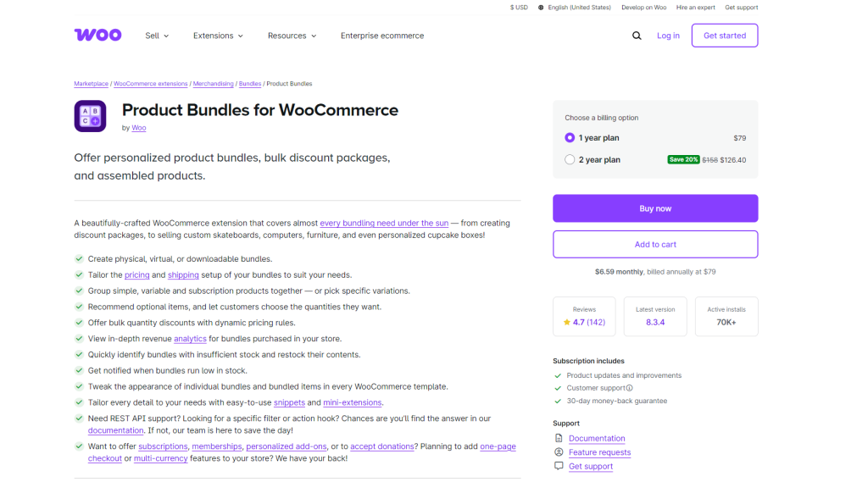The image size is (868, 482).
Task: Open Documentation under Support
Action: pyautogui.click(x=597, y=438)
